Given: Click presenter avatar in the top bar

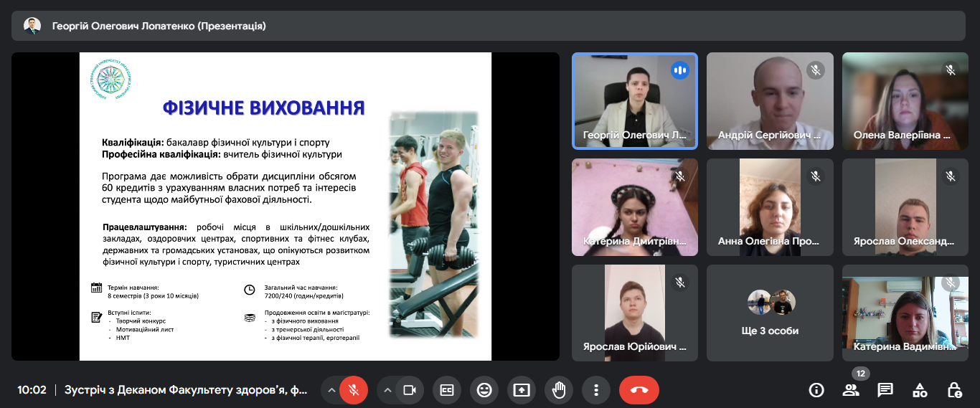Looking at the screenshot, I should tap(32, 27).
